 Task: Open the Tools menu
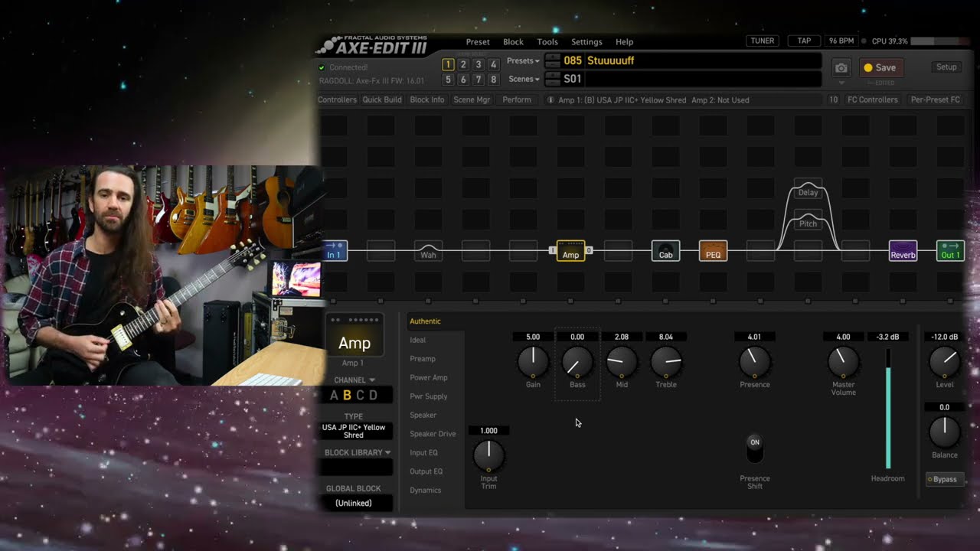click(x=547, y=42)
